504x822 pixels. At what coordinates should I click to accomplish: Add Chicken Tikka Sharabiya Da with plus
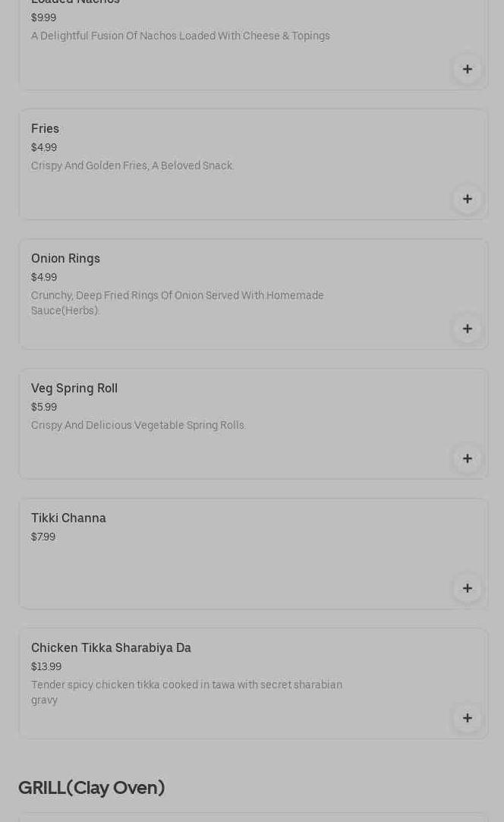point(467,718)
